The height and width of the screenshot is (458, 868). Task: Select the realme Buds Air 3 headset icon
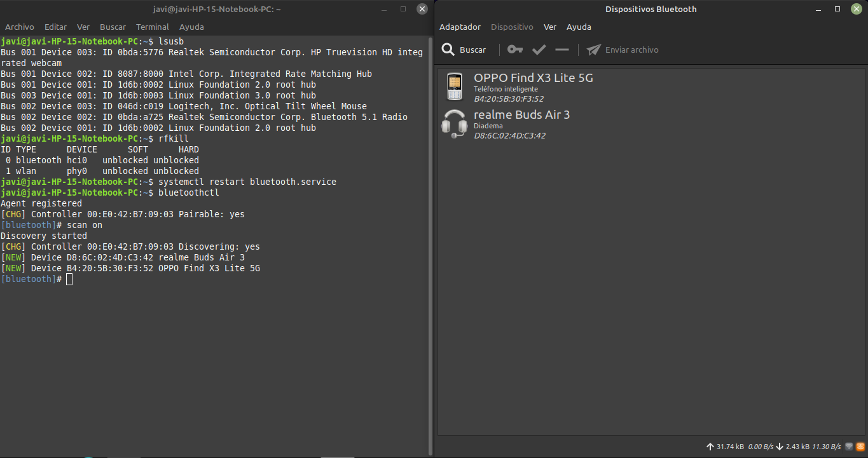point(454,123)
